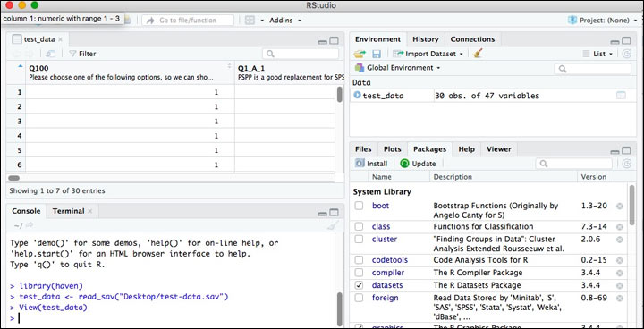
Task: Open the Addins dropdown menu
Action: tap(285, 21)
